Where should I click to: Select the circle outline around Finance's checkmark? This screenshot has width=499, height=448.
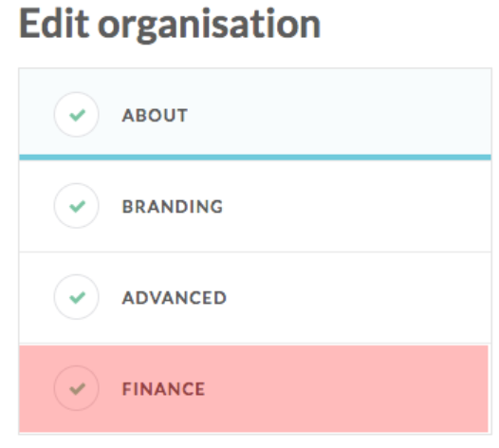click(77, 388)
